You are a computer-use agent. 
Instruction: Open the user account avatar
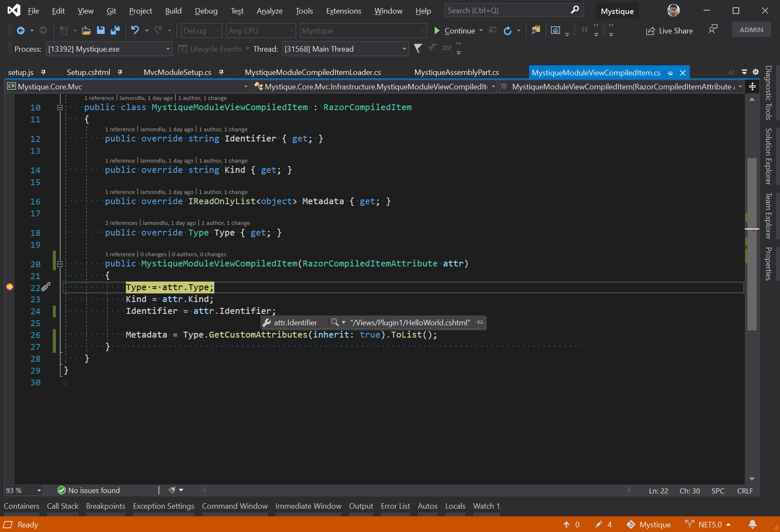tap(673, 11)
